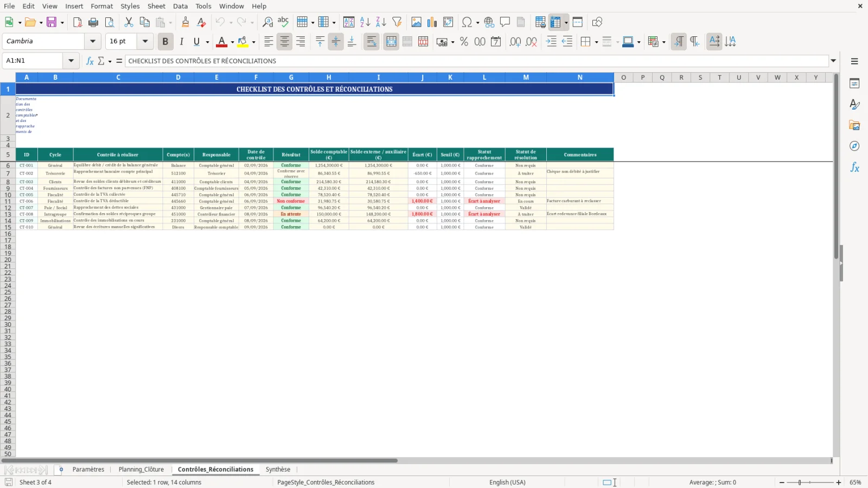Click zoom in plus button
This screenshot has width=868, height=488.
[x=838, y=482]
